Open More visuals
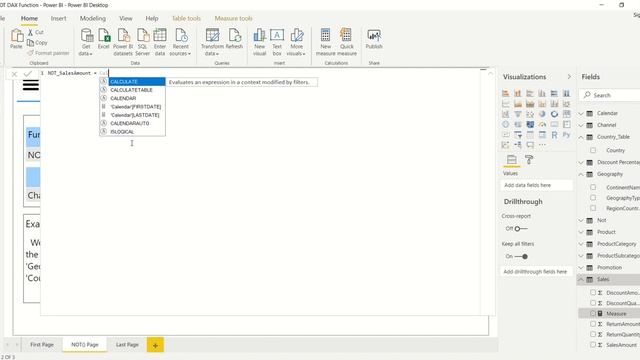Screen dimensions: 640x360 [x=296, y=42]
